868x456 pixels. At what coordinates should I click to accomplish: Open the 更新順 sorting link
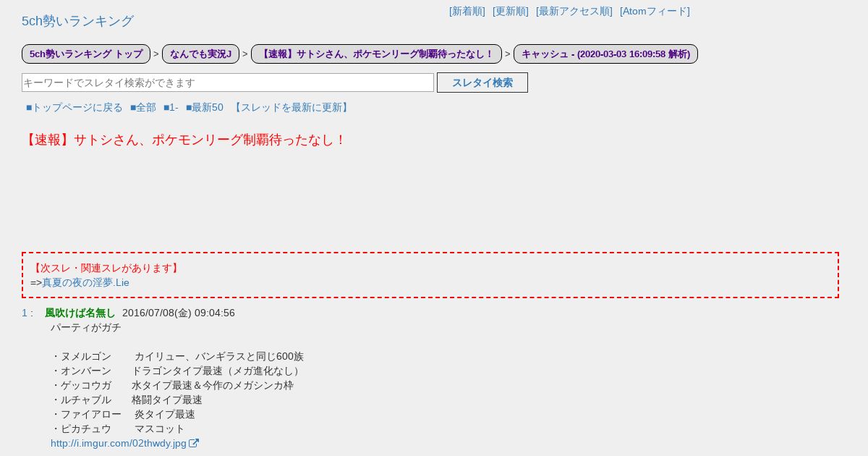point(511,11)
